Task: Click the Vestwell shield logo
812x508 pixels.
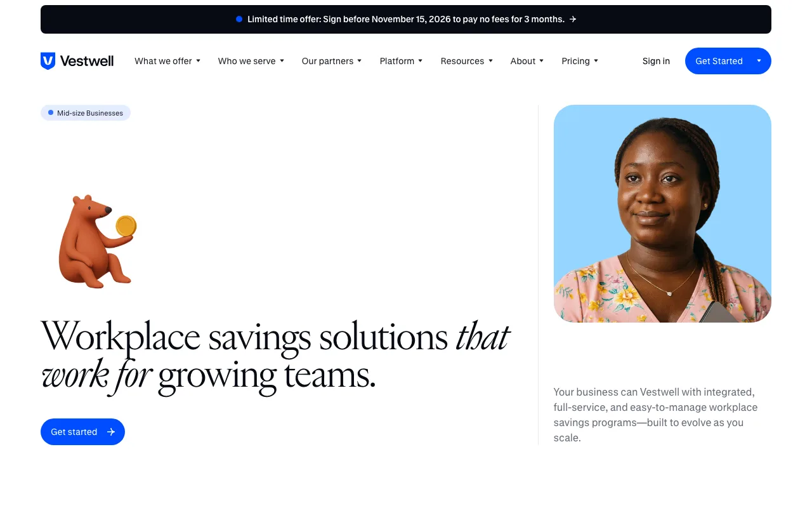Action: pyautogui.click(x=48, y=61)
